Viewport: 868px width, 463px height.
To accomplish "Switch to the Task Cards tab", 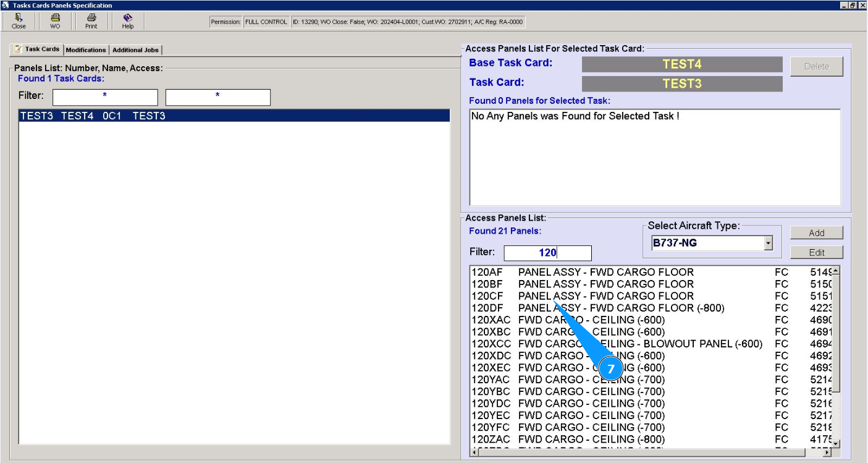I will click(x=37, y=49).
